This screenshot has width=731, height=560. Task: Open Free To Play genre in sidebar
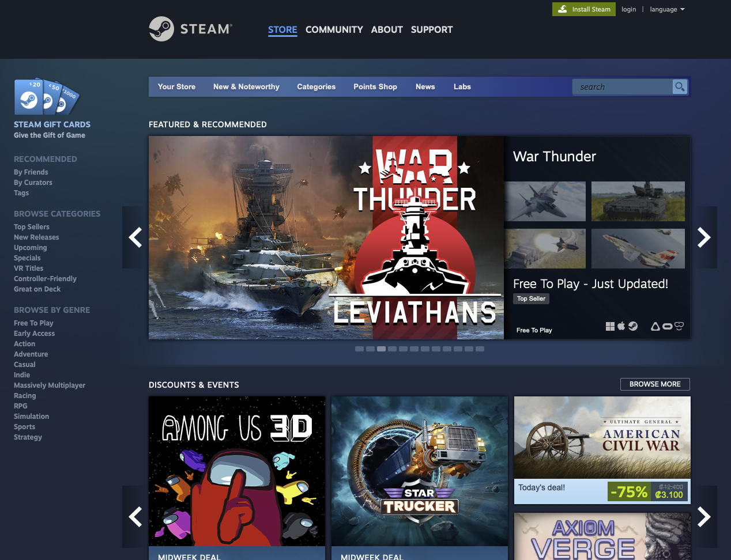(x=33, y=323)
